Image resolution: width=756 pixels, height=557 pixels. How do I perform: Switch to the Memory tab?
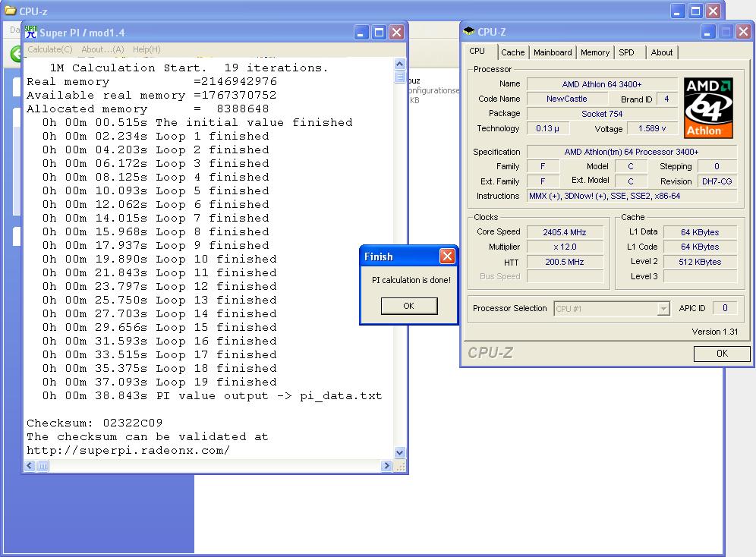(x=595, y=52)
